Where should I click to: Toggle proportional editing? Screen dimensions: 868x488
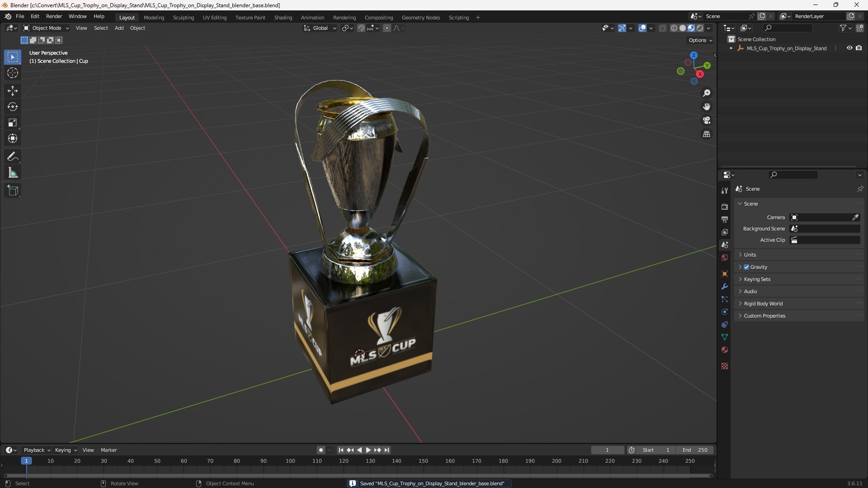click(387, 28)
